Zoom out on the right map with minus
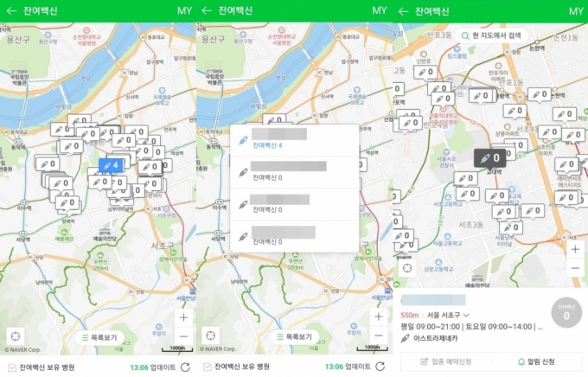Image resolution: width=588 pixels, height=377 pixels. tap(575, 270)
